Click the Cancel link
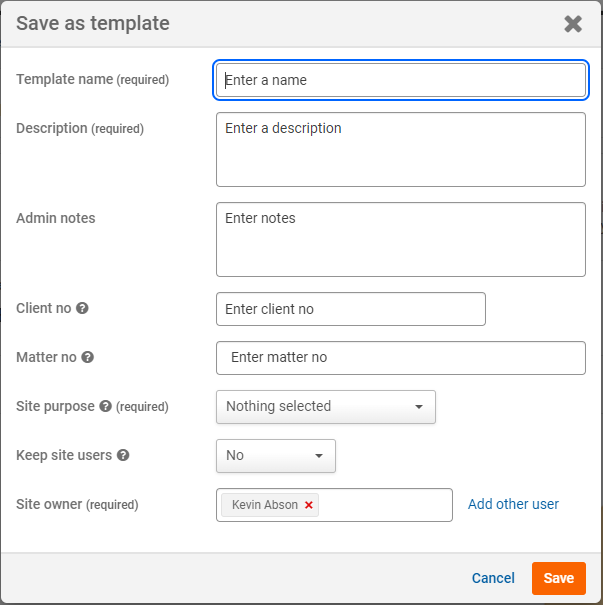603x605 pixels. 493,578
